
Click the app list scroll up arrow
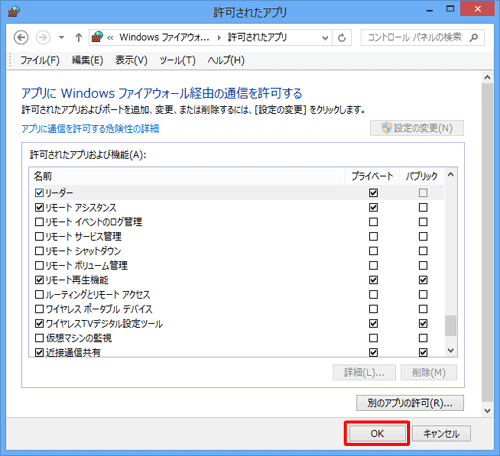[x=451, y=175]
